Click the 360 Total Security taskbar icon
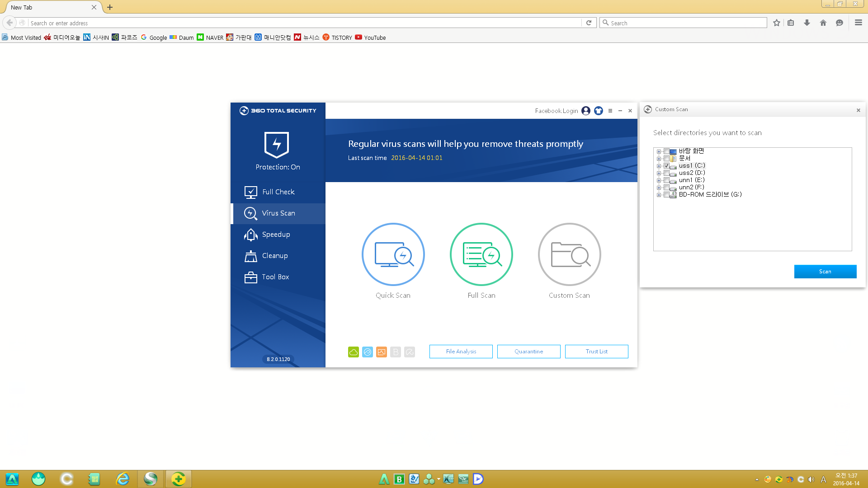The height and width of the screenshot is (488, 868). click(178, 479)
